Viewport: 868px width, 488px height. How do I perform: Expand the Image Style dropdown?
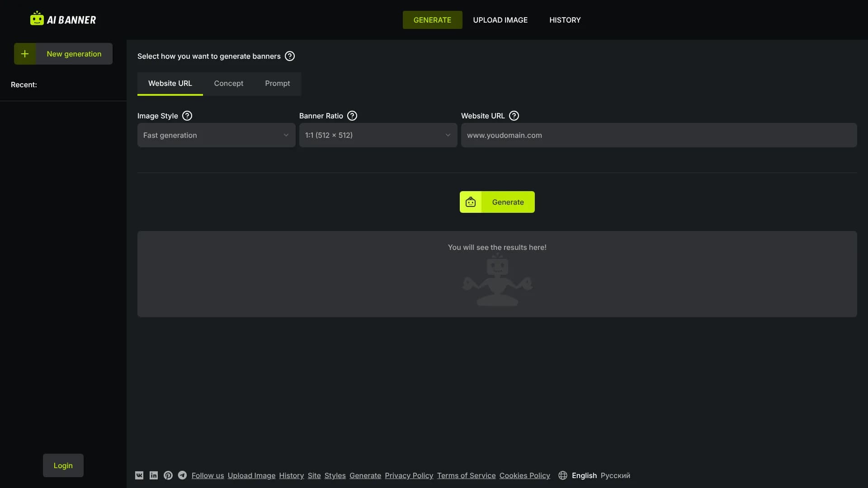coord(216,135)
